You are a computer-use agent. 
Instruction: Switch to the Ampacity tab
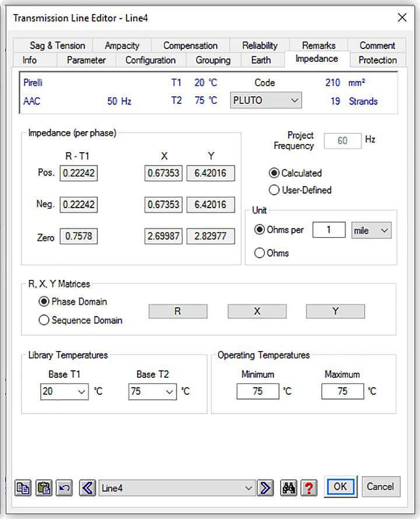pyautogui.click(x=122, y=45)
